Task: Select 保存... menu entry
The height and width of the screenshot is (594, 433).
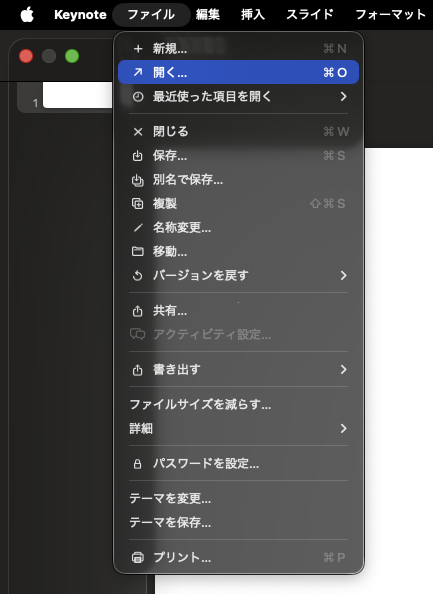Action: point(238,155)
